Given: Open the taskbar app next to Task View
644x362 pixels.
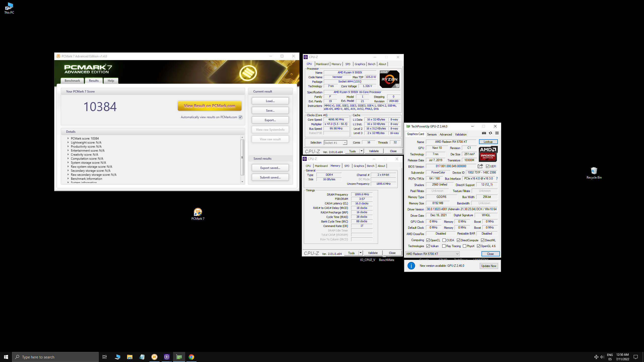Looking at the screenshot, I should pos(117,357).
